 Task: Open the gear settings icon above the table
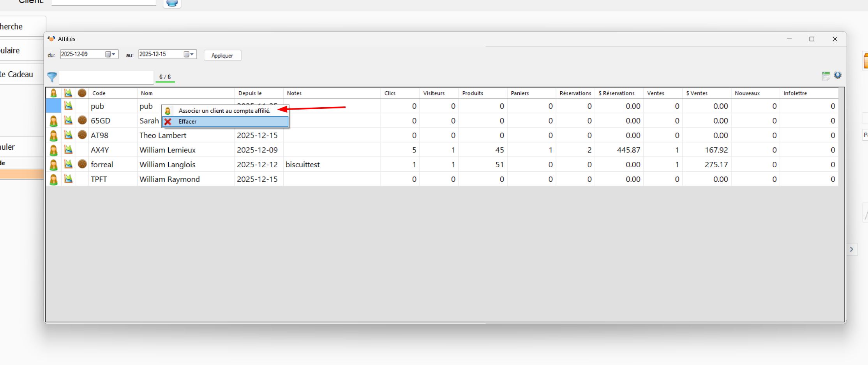(838, 75)
